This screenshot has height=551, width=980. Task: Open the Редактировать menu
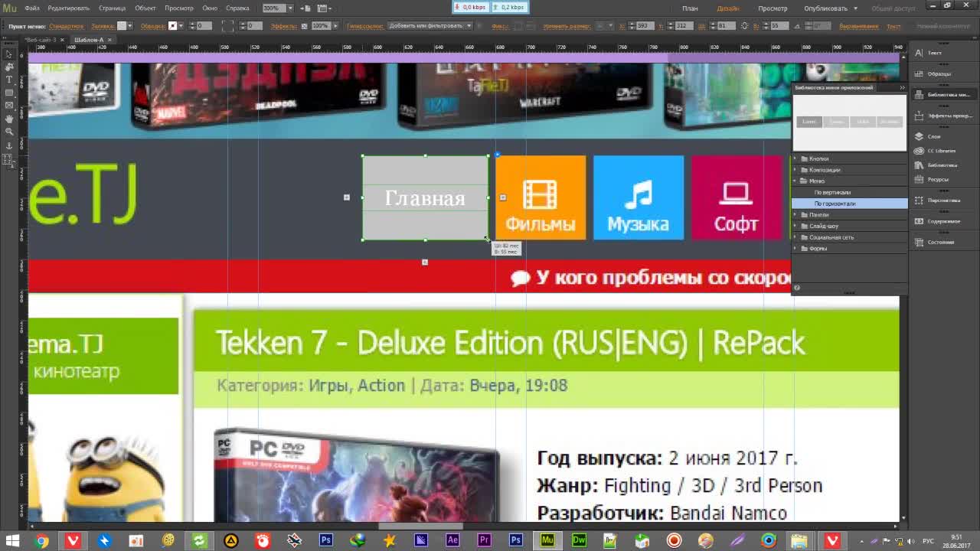coord(69,8)
